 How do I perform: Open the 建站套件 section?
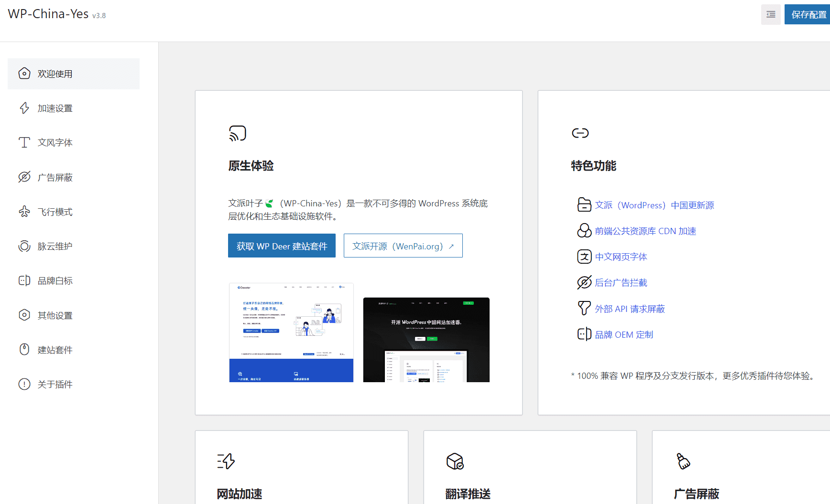point(74,349)
